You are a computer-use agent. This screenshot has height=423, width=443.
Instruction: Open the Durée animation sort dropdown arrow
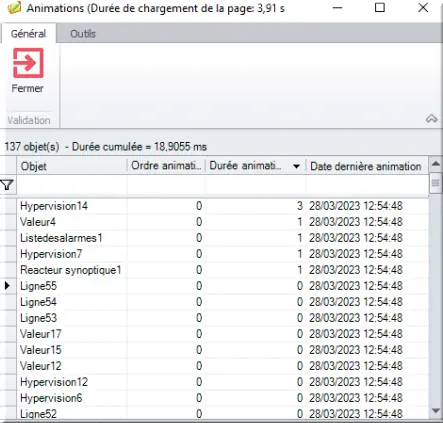pyautogui.click(x=296, y=166)
